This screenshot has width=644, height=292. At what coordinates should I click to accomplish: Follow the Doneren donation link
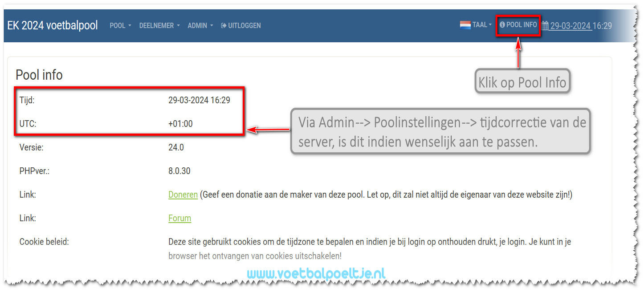tap(183, 195)
